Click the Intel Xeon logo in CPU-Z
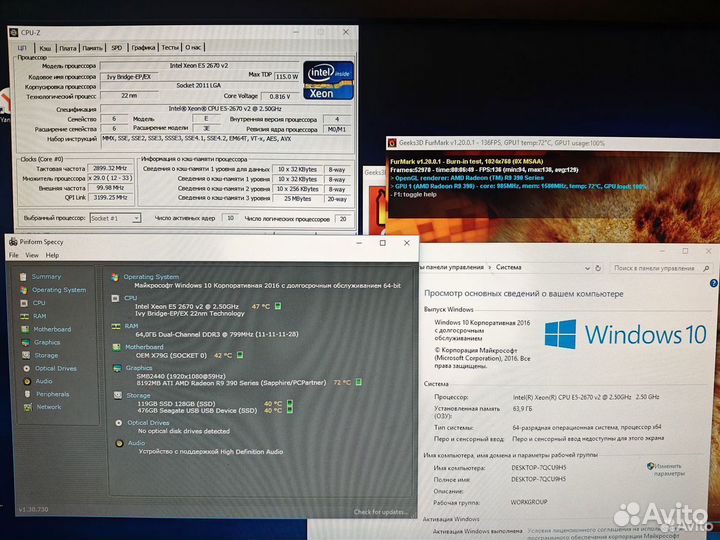This screenshot has height=540, width=720. (328, 80)
